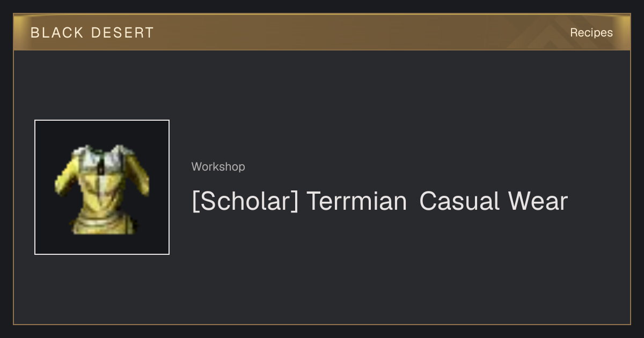Select the Workshop category label
644x338 pixels.
coord(218,167)
